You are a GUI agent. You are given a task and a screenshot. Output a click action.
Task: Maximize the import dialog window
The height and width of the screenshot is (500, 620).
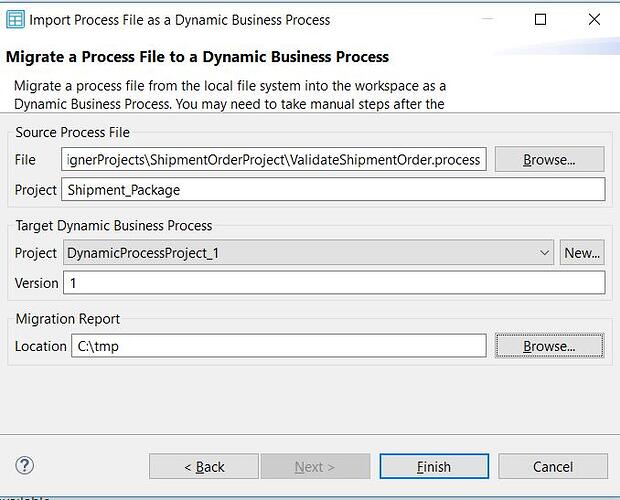(x=541, y=19)
